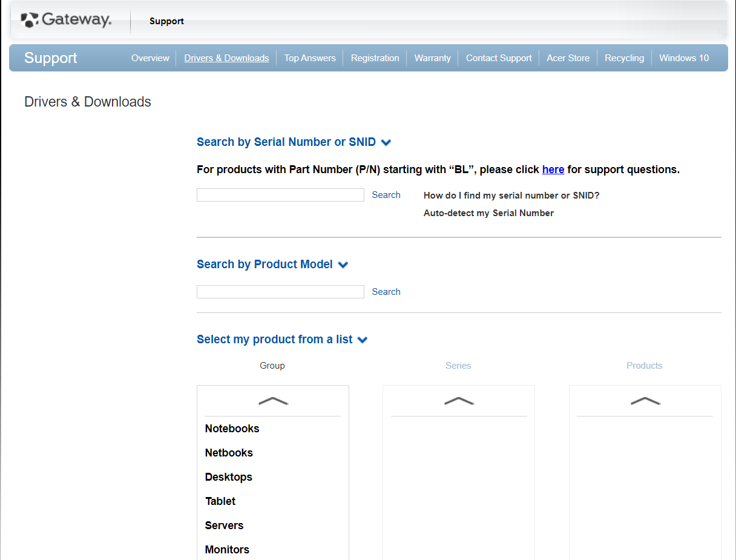736x560 pixels.
Task: Visit the Acer Store link
Action: click(x=568, y=58)
